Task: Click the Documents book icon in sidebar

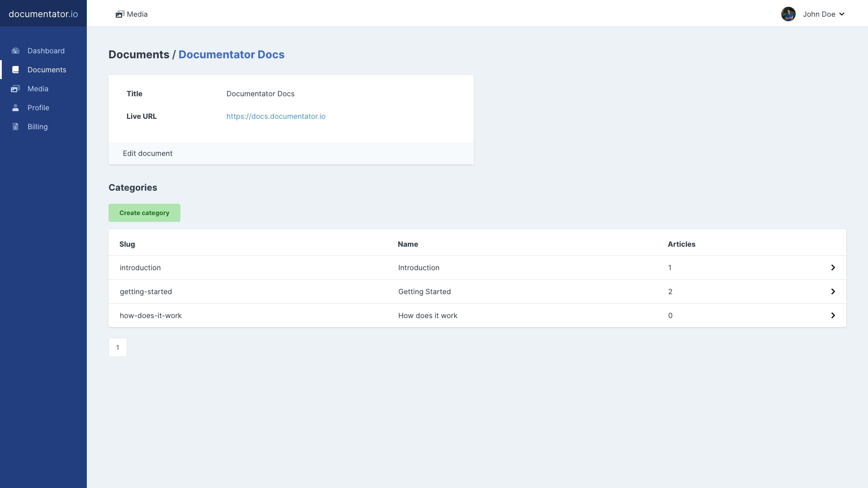Action: [15, 70]
